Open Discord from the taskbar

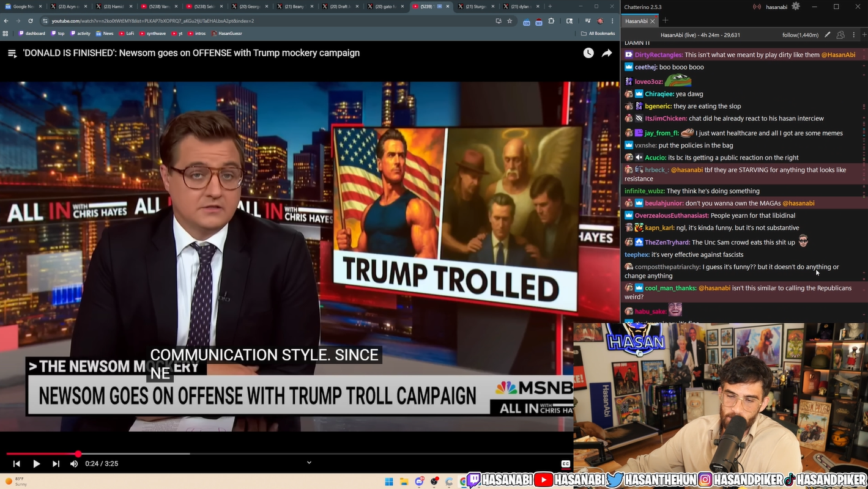420,481
